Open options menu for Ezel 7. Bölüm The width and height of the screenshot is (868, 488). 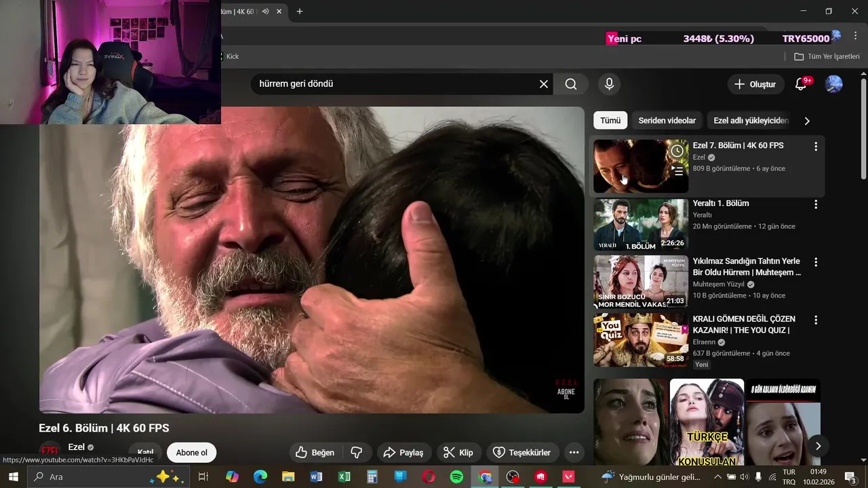[816, 146]
